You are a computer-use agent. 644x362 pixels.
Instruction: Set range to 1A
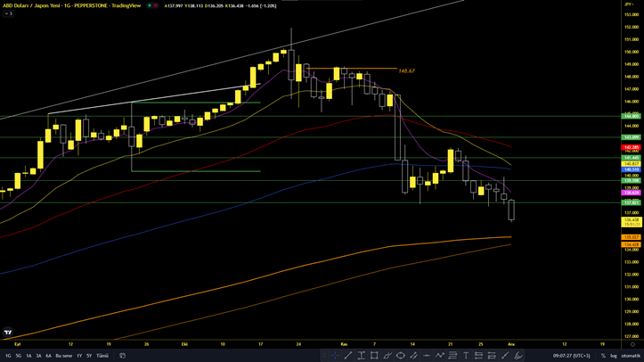coord(29,356)
